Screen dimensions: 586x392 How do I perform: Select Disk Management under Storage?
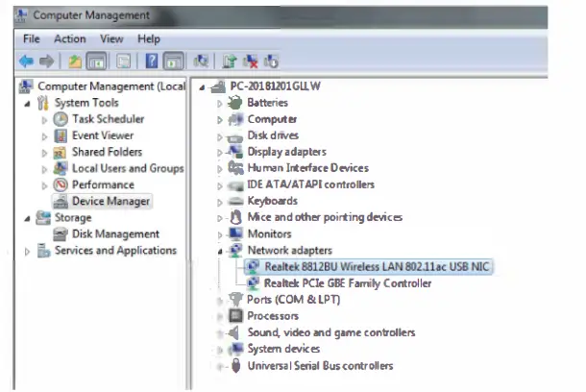point(115,234)
